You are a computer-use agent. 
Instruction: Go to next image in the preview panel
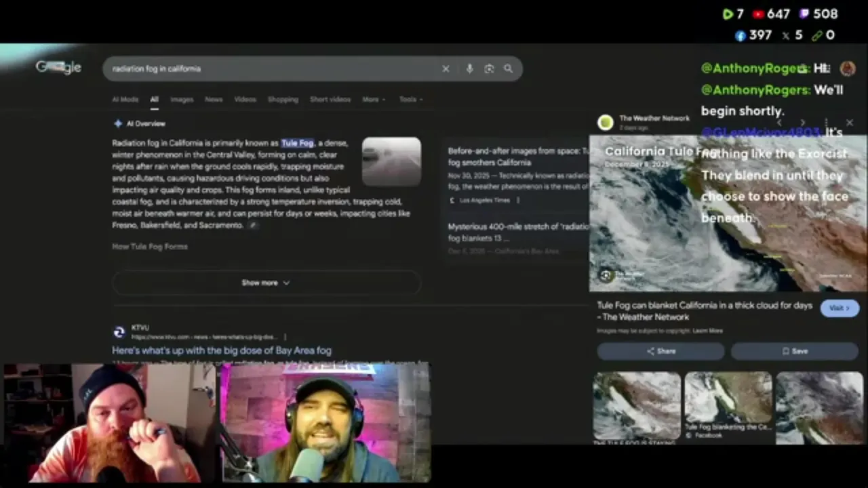coord(803,123)
